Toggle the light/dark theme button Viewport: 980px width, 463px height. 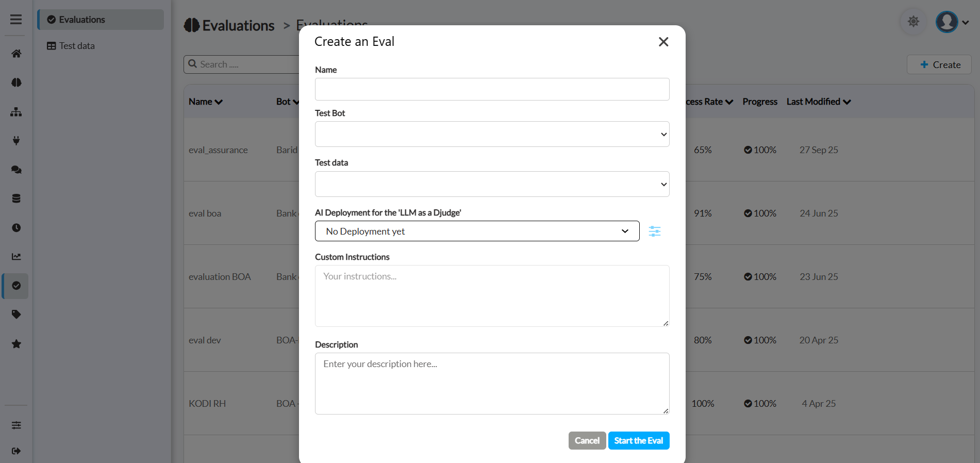point(913,22)
